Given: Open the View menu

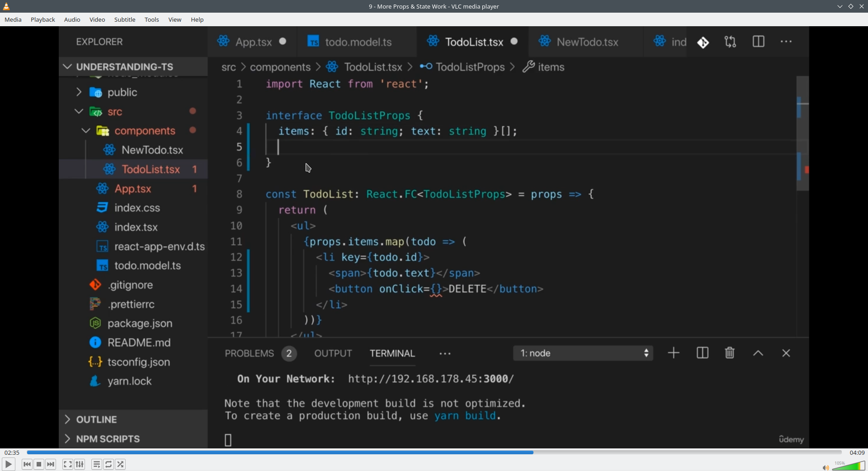Looking at the screenshot, I should click(175, 19).
